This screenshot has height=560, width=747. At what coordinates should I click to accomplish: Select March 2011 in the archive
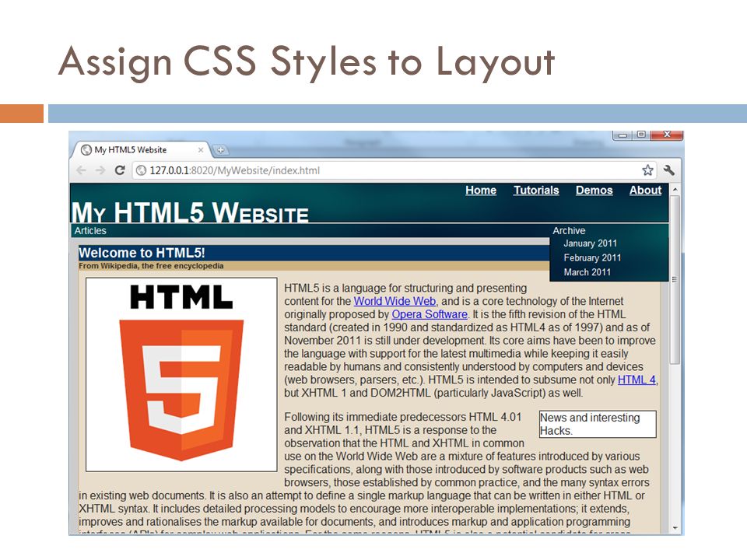(587, 272)
